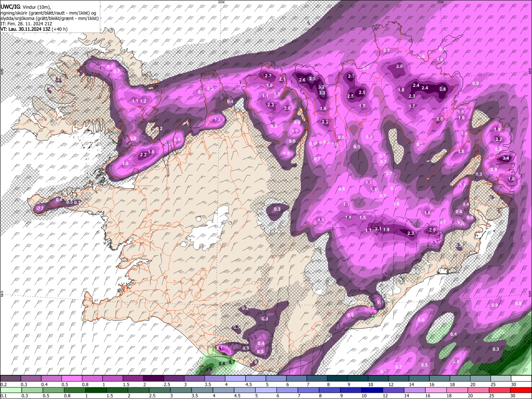Pick the pale mint swatch starting the rain legend
532x399 pixels.
point(10,389)
